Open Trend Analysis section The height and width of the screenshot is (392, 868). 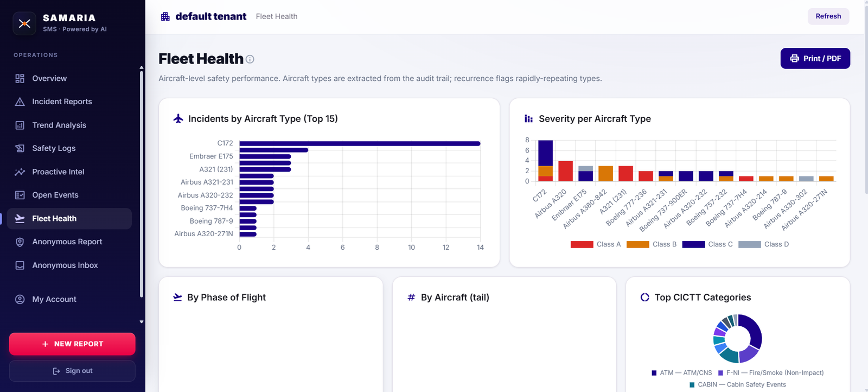[x=69, y=125]
